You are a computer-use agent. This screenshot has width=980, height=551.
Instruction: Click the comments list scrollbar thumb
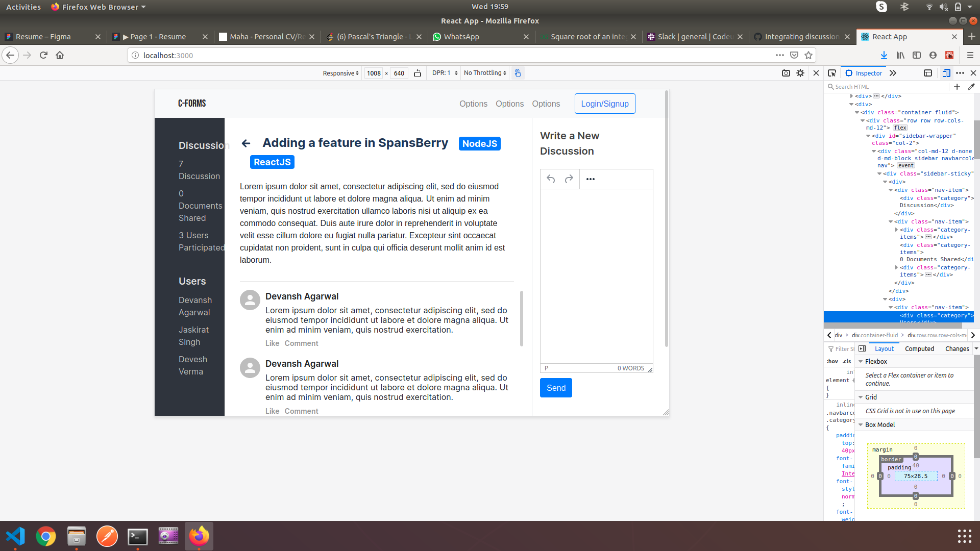coord(521,318)
